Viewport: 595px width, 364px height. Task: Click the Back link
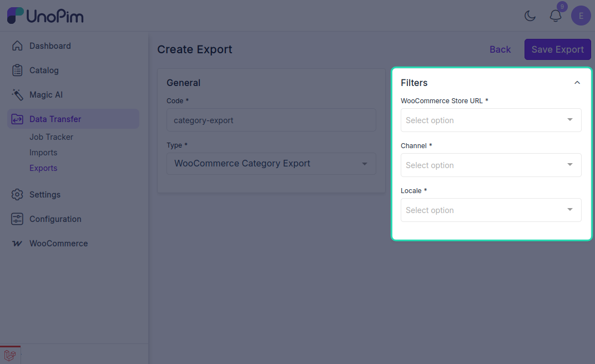[x=500, y=49]
